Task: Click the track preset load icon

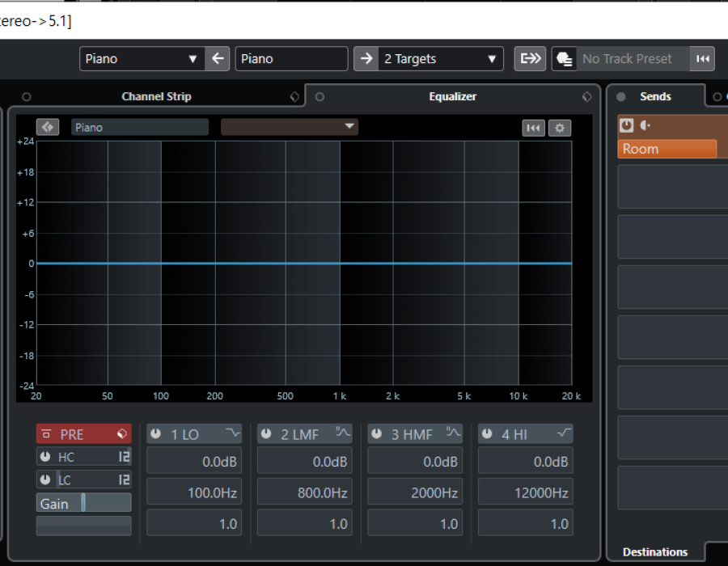Action: tap(564, 59)
